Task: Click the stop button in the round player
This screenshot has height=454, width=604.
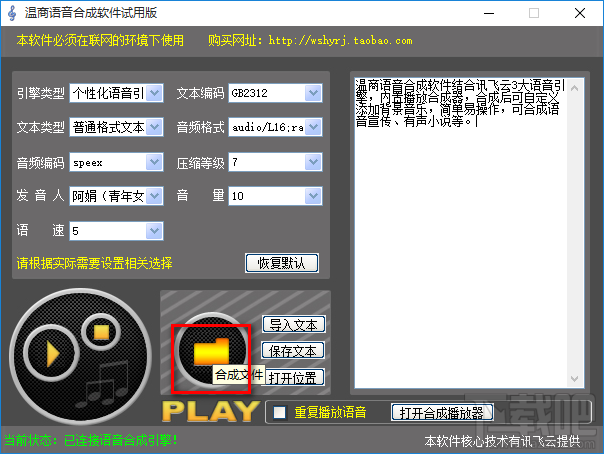Action: (x=101, y=332)
